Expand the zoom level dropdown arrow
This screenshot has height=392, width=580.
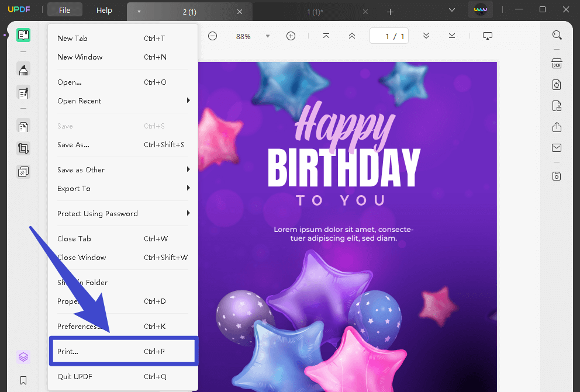point(268,36)
